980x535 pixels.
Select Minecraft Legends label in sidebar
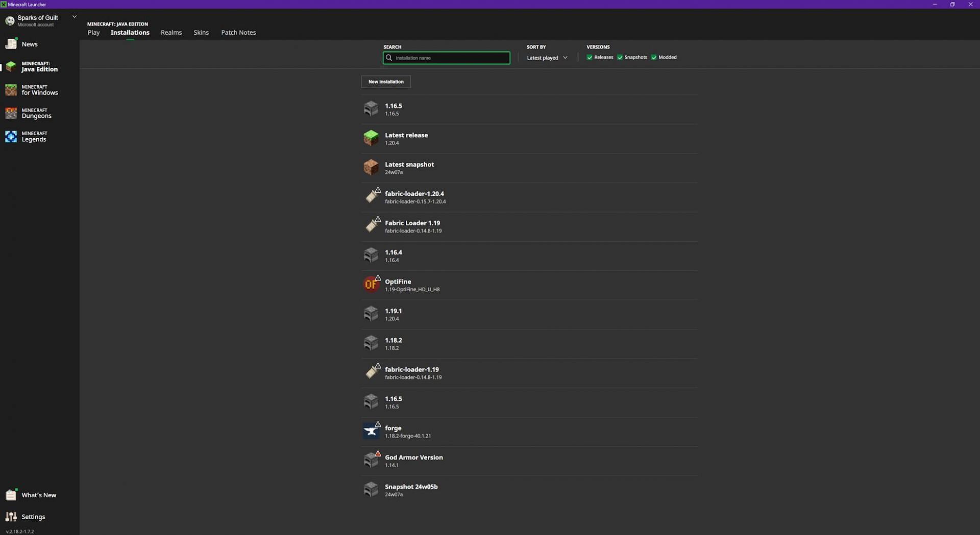click(x=34, y=137)
